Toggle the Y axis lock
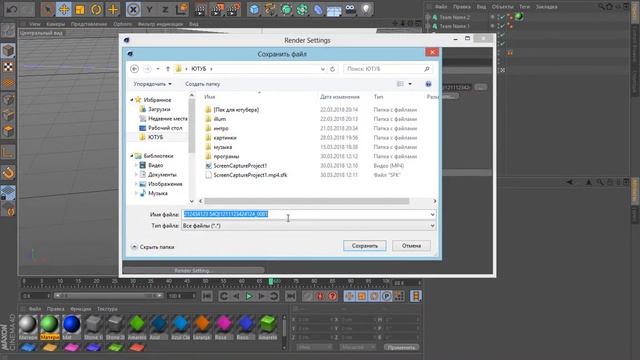This screenshot has width=640, height=360. 149,9
